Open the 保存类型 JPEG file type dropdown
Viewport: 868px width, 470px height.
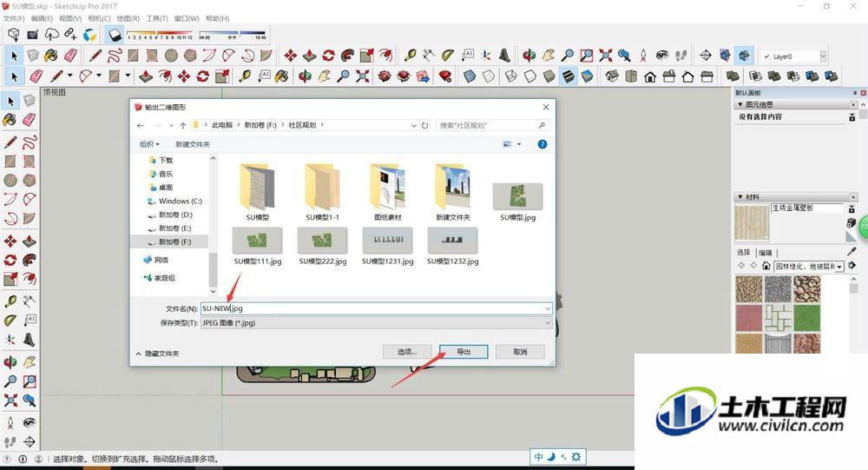coord(376,322)
